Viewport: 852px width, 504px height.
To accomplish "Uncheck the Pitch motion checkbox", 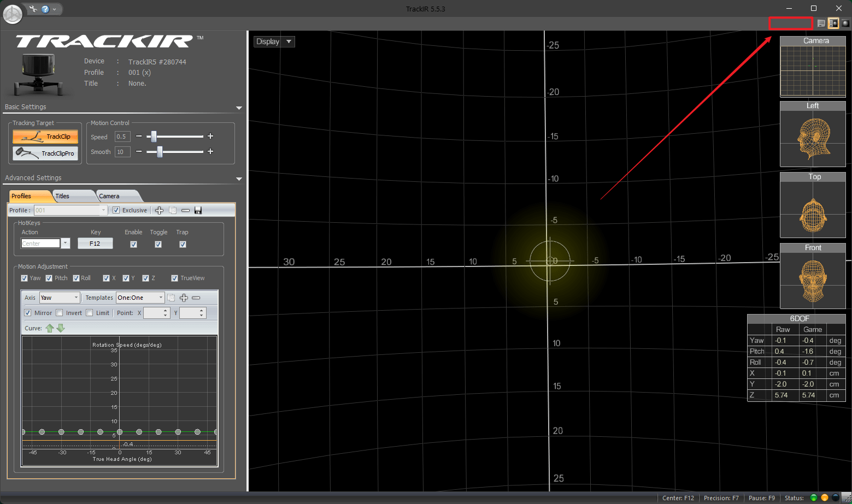I will (49, 278).
